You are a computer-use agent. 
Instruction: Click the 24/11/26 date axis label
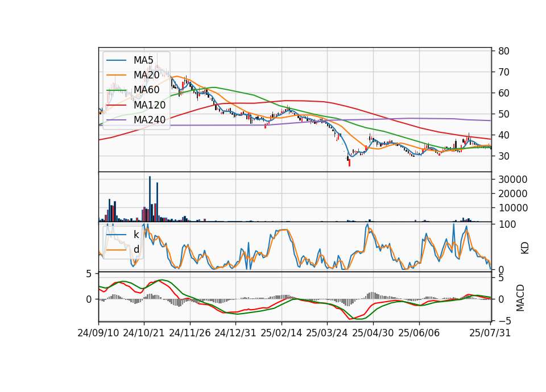pos(190,333)
